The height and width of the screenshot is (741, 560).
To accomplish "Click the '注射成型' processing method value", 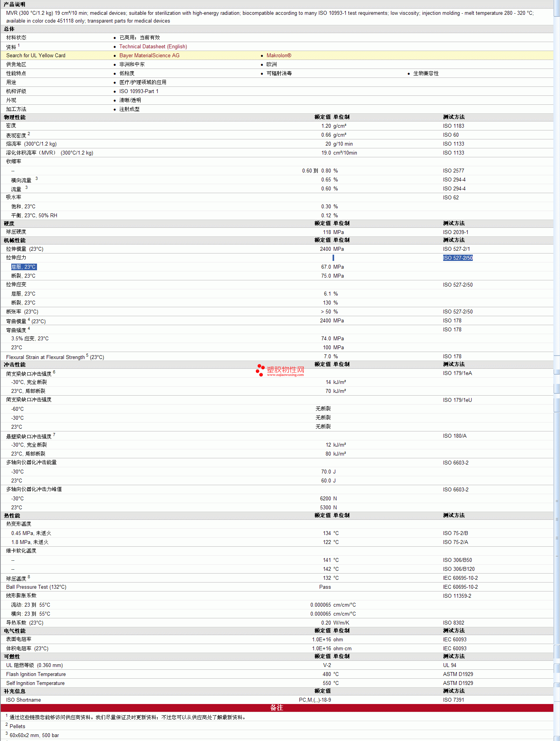I will [129, 109].
